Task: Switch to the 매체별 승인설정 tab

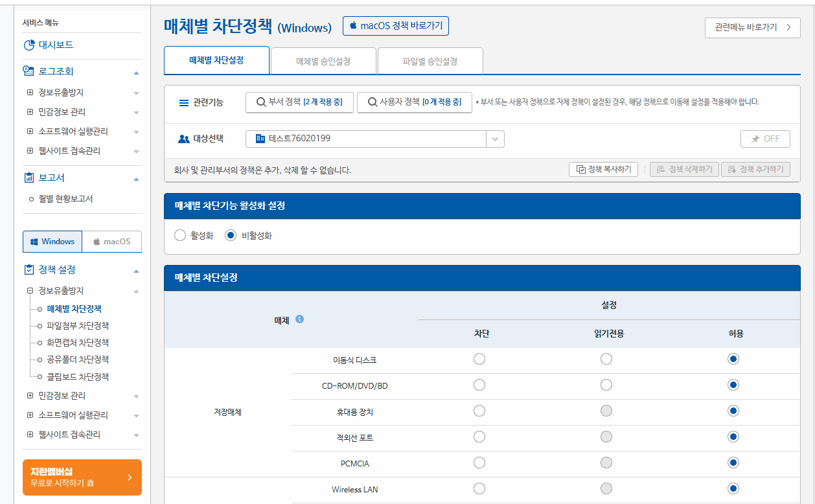Action: coord(323,60)
